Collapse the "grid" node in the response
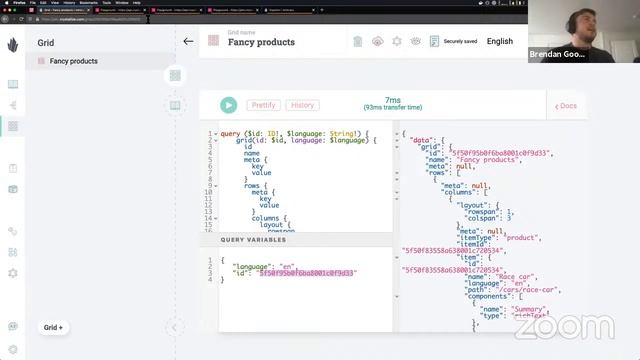 pyautogui.click(x=397, y=147)
